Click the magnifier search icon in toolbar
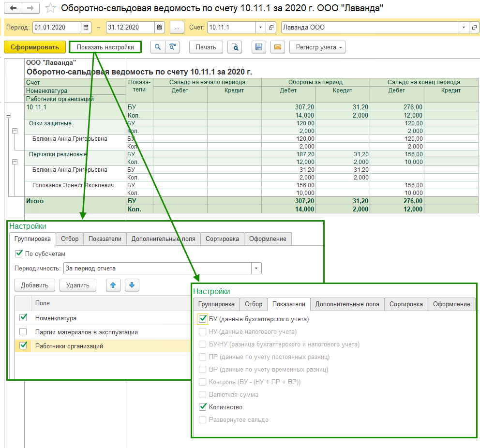 click(158, 47)
